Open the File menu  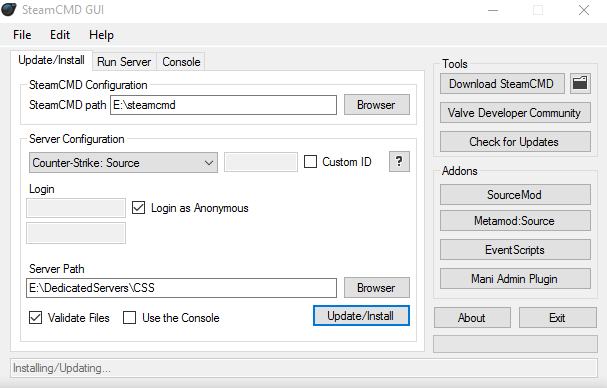22,35
